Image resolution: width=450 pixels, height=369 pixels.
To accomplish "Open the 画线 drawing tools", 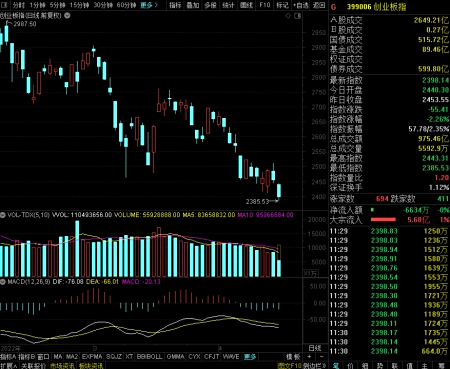I will click(246, 5).
